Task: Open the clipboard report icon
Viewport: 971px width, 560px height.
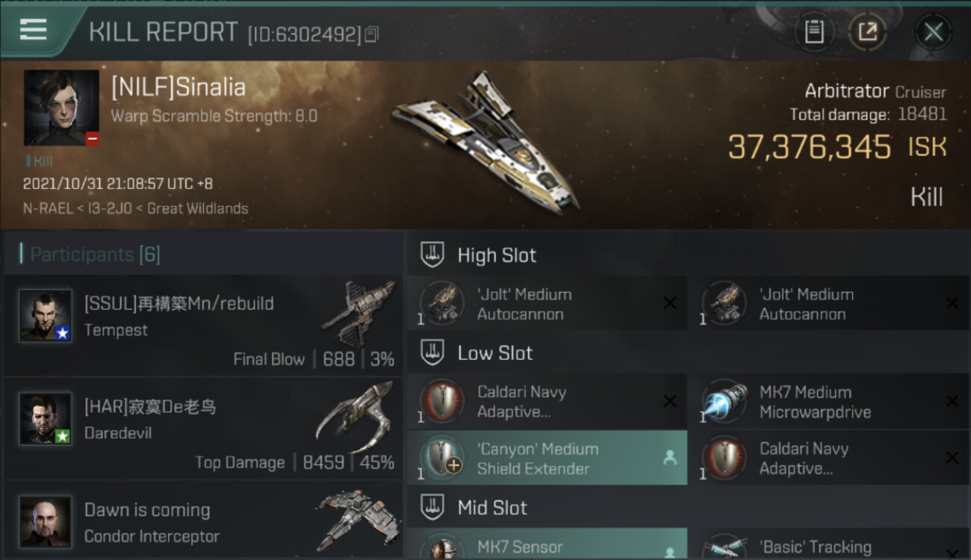Action: [813, 32]
